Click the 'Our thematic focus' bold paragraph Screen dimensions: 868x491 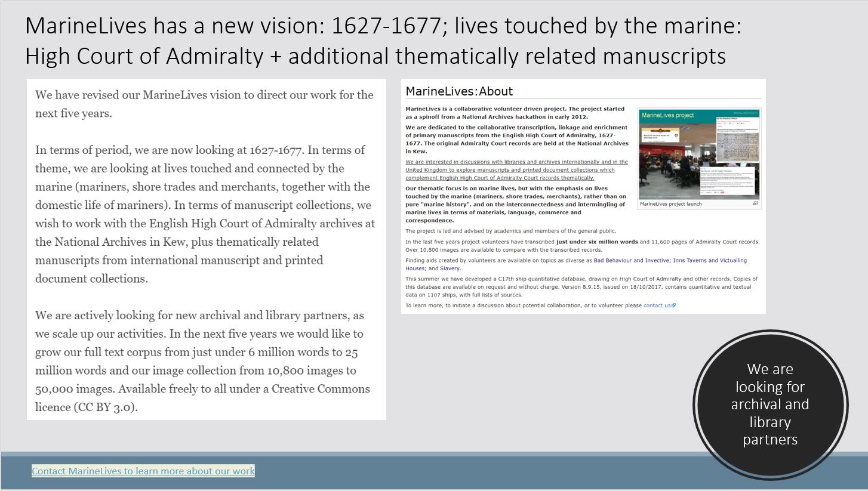coord(515,204)
